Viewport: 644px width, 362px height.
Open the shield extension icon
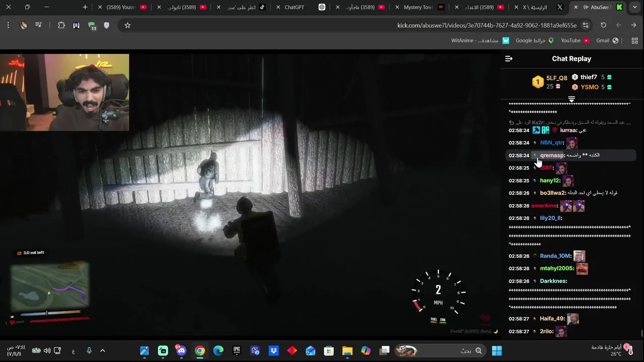click(106, 25)
